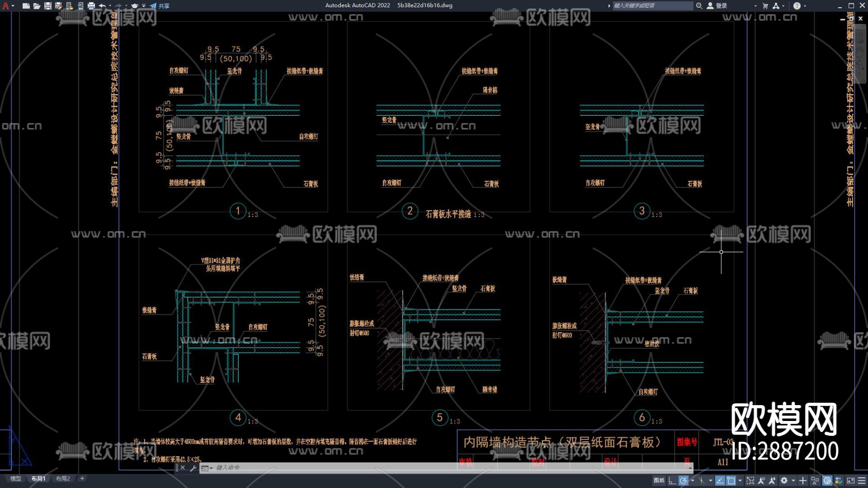The height and width of the screenshot is (488, 868).
Task: Expand Polar Tracking angle dropdown
Action: pyautogui.click(x=692, y=480)
